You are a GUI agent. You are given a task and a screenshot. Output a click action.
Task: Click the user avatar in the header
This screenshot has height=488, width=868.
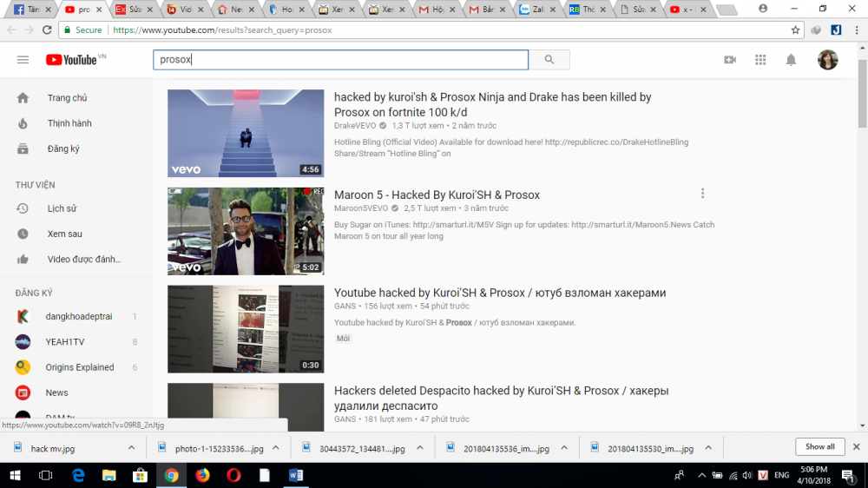(827, 60)
